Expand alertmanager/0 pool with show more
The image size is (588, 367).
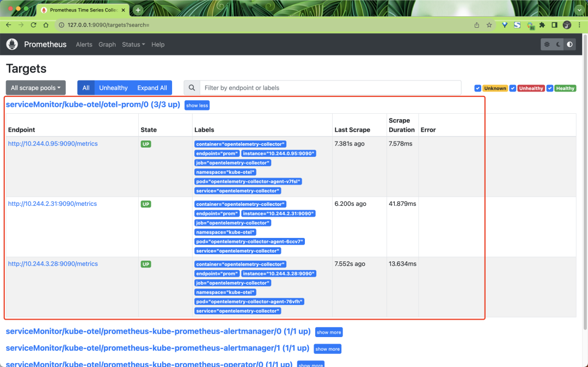click(329, 332)
